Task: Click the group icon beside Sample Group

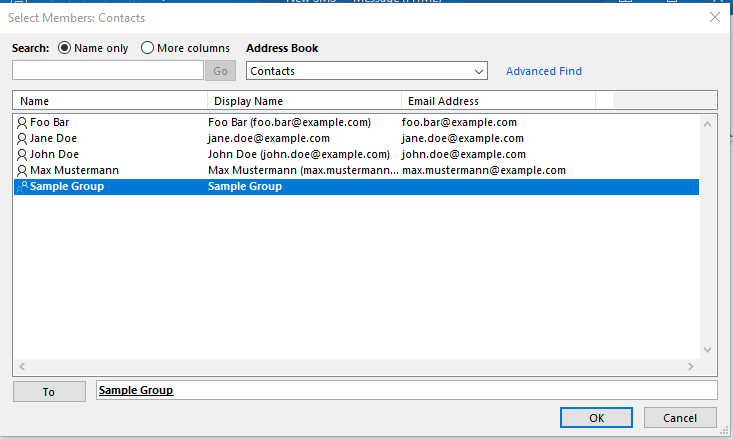Action: (22, 187)
